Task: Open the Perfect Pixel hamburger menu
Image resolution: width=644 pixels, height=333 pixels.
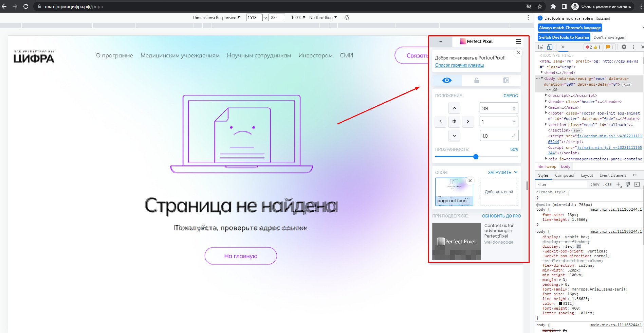Action: coord(518,41)
